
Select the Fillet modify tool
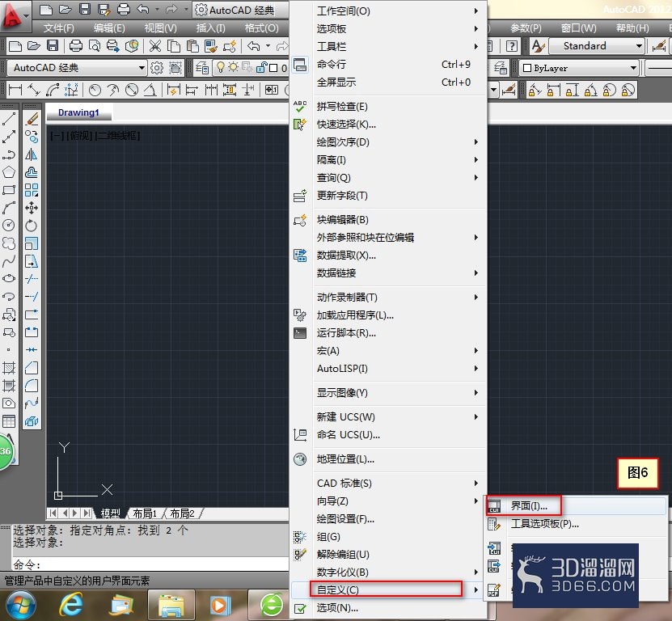(x=32, y=385)
